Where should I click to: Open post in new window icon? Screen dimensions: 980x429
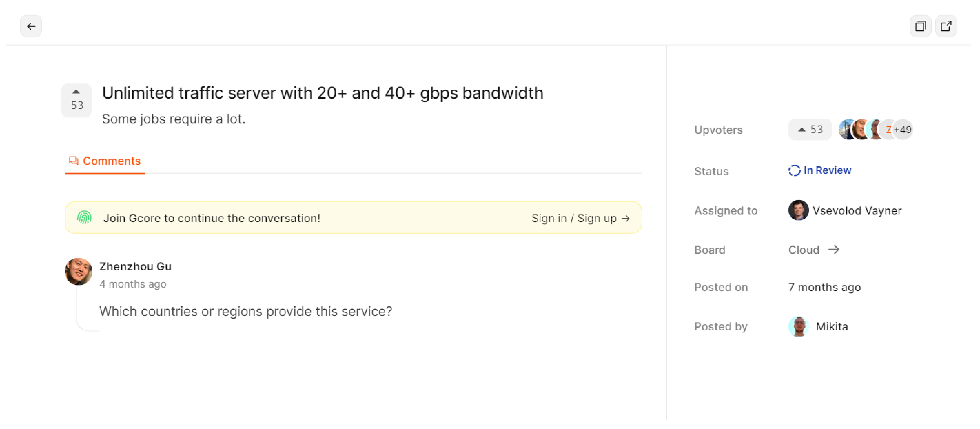[x=946, y=26]
